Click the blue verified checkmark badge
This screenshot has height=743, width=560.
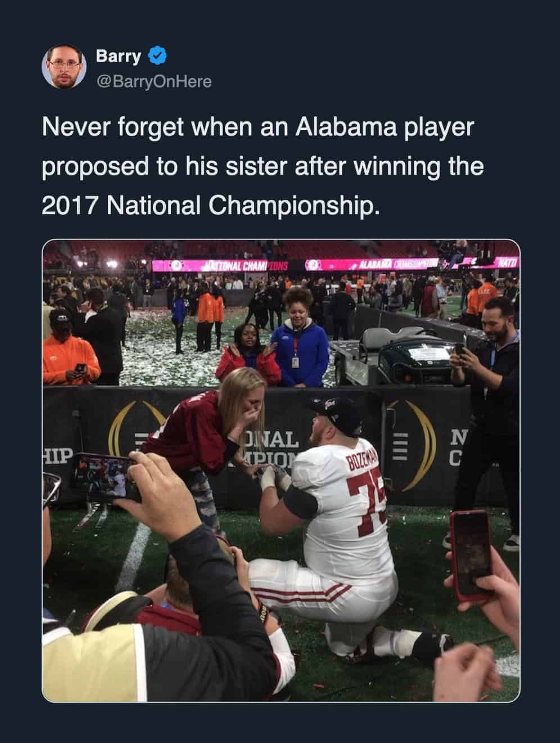click(156, 56)
